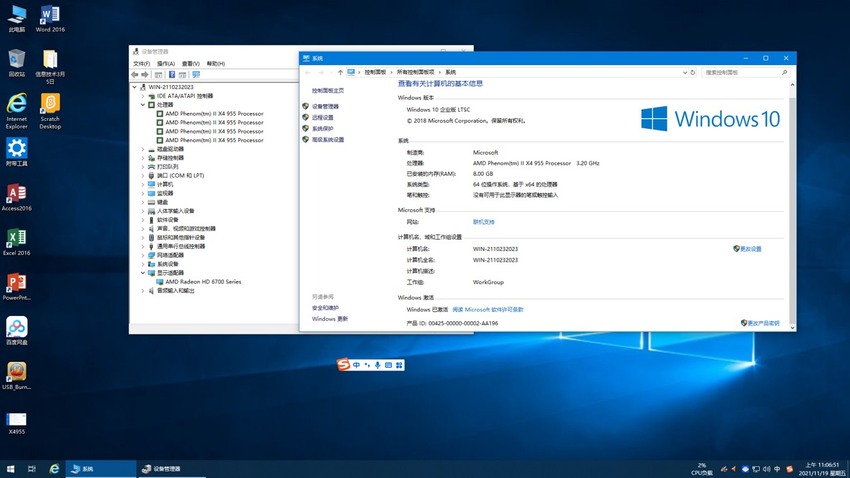The width and height of the screenshot is (850, 478).
Task: Open the Word 2016 desktop shortcut
Action: click(50, 18)
